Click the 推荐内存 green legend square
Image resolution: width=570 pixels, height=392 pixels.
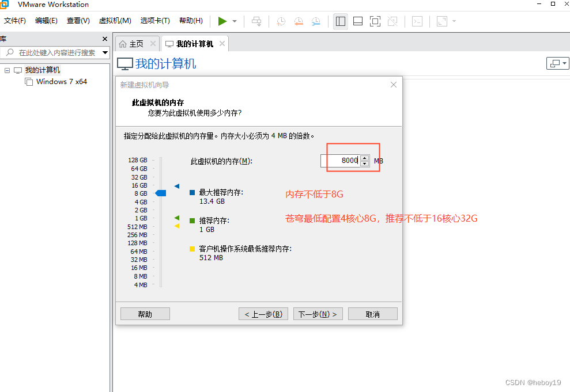coord(192,220)
